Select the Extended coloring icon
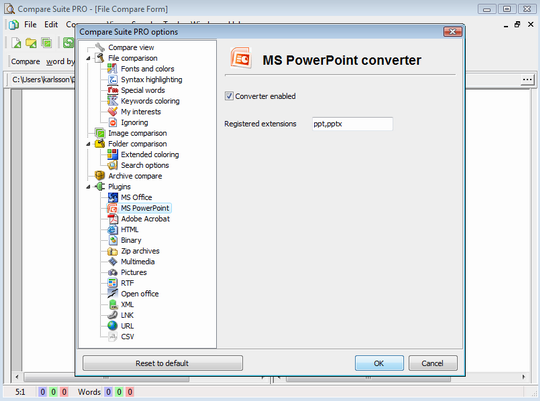The height and width of the screenshot is (401, 540). click(x=112, y=154)
